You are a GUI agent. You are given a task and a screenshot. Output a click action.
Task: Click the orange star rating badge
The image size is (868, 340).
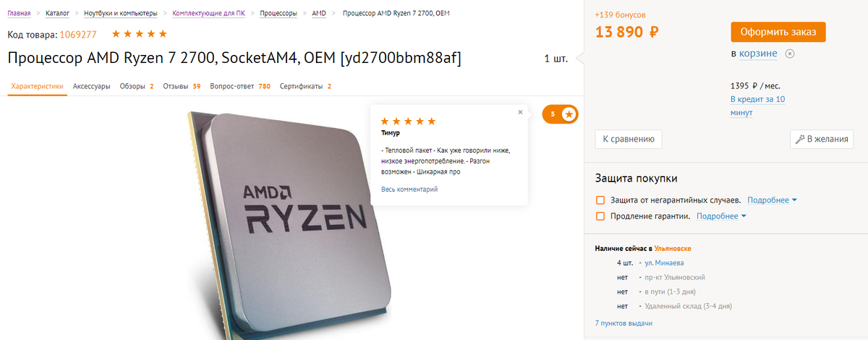[x=561, y=114]
